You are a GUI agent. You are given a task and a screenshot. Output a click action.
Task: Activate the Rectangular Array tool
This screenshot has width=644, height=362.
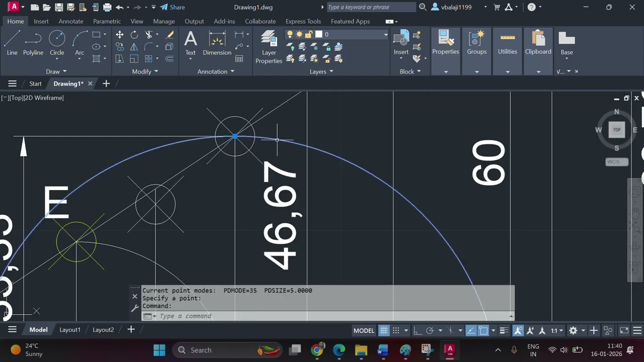pos(149,59)
